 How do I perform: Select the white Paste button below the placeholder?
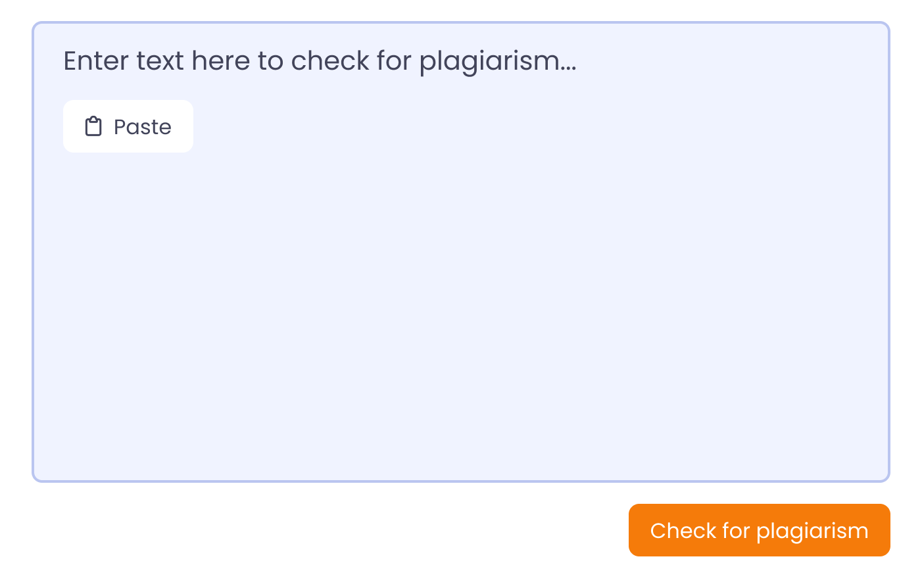(128, 126)
